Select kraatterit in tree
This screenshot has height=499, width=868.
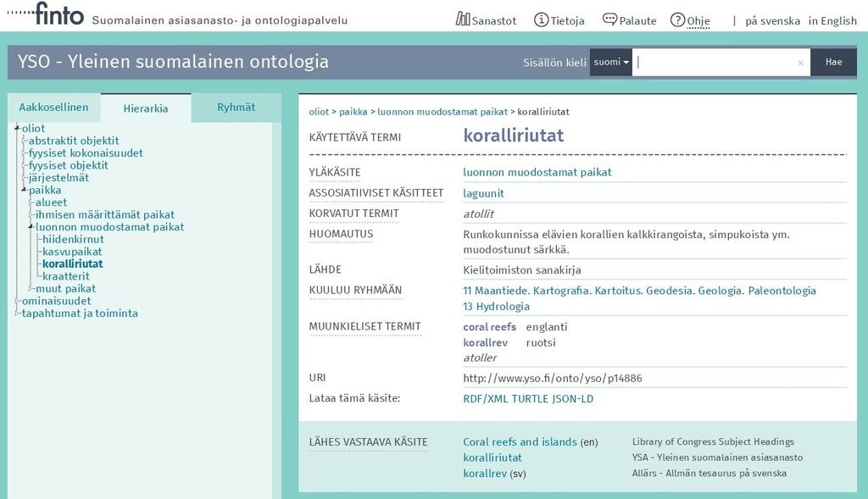click(x=66, y=276)
